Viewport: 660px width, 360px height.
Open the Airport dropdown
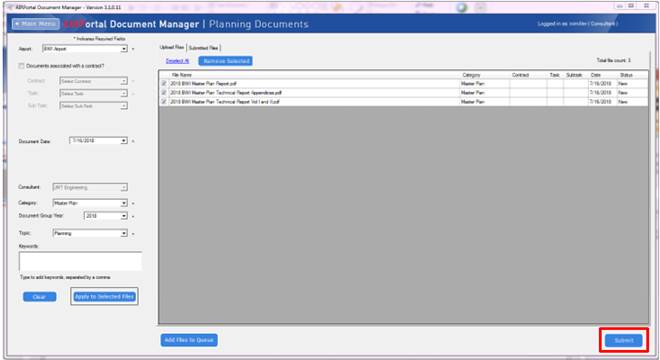tap(124, 49)
